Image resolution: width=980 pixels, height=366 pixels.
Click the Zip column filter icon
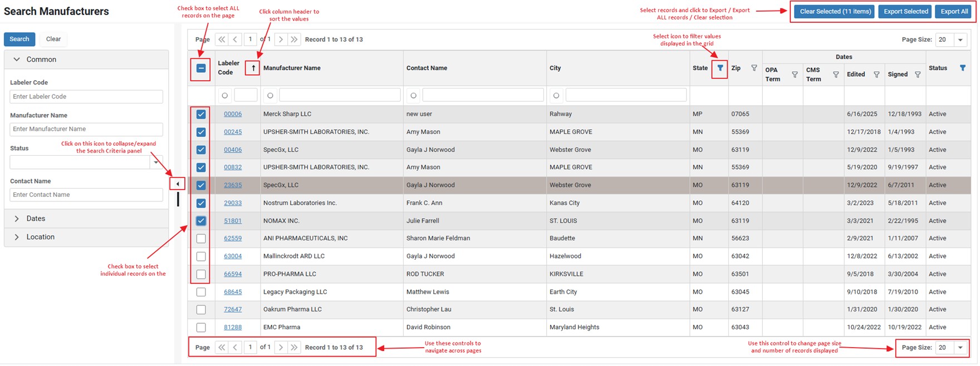754,68
